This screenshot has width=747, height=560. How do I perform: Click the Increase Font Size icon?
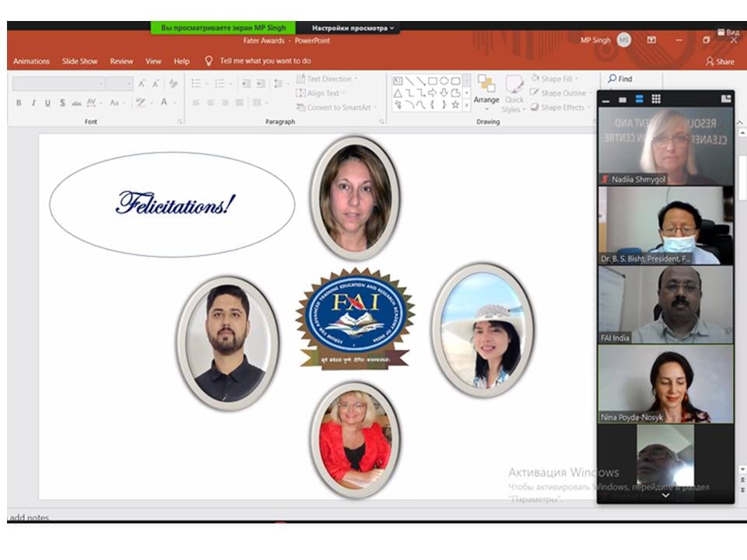[x=142, y=83]
